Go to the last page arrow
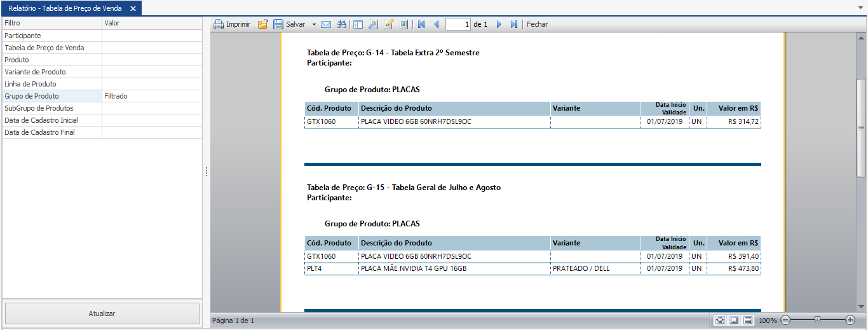This screenshot has height=330, width=868. point(514,24)
